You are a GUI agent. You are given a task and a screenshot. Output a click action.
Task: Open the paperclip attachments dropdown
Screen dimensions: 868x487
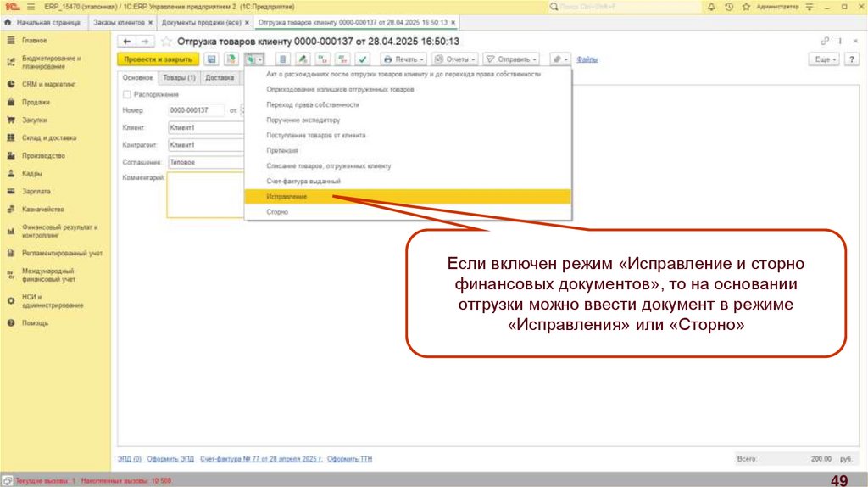(560, 59)
